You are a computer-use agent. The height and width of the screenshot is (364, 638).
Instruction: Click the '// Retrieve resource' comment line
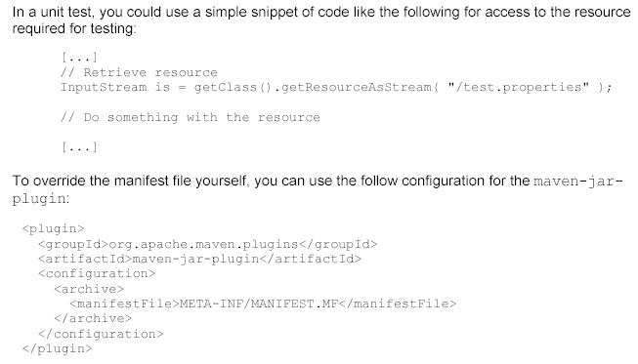139,73
